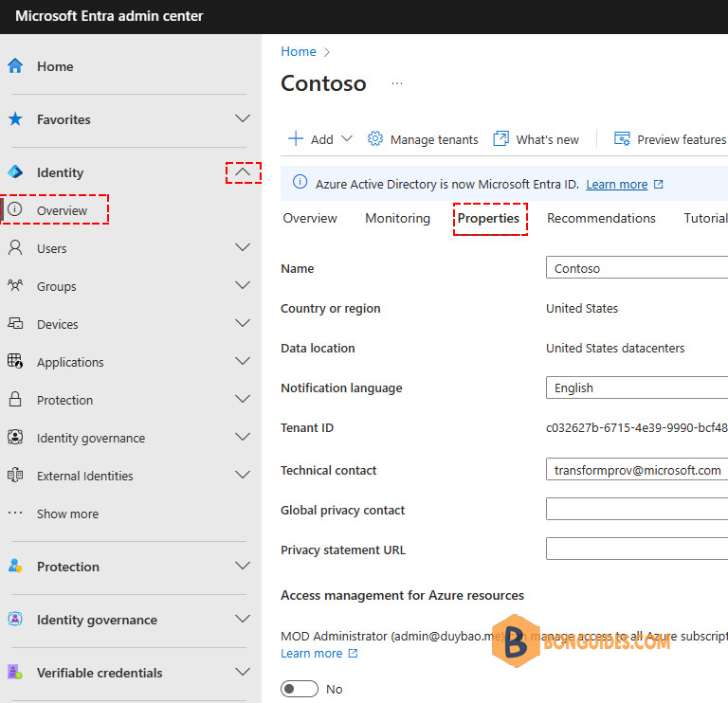Click the Microsoft Entra admin center title
Screen dimensions: 728x703
(109, 16)
